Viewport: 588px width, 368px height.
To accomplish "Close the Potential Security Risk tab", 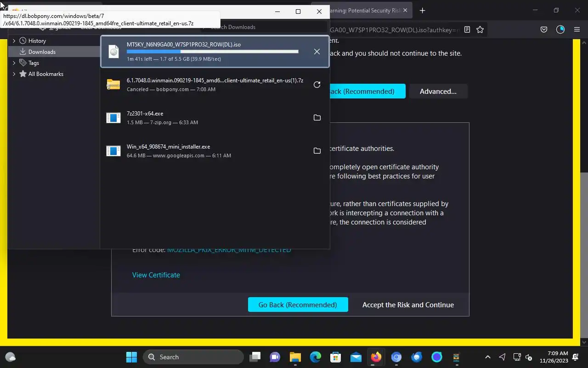I will pos(406,11).
